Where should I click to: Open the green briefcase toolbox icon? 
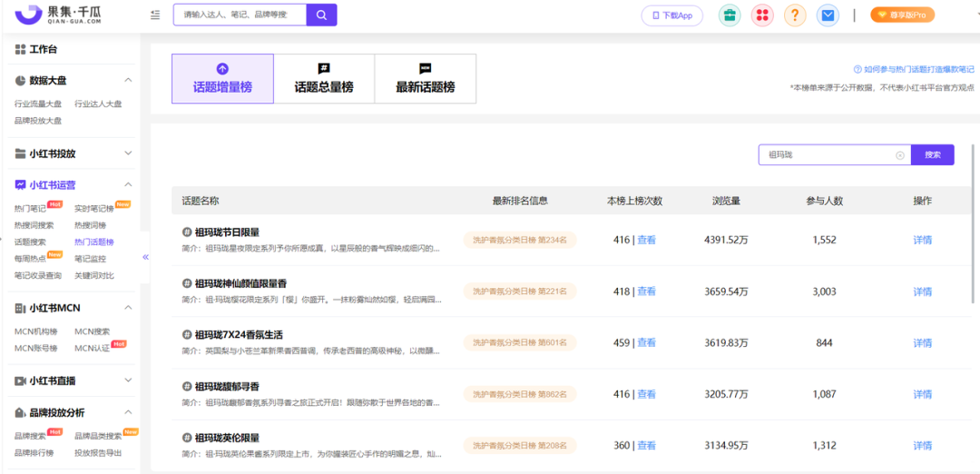(x=730, y=15)
